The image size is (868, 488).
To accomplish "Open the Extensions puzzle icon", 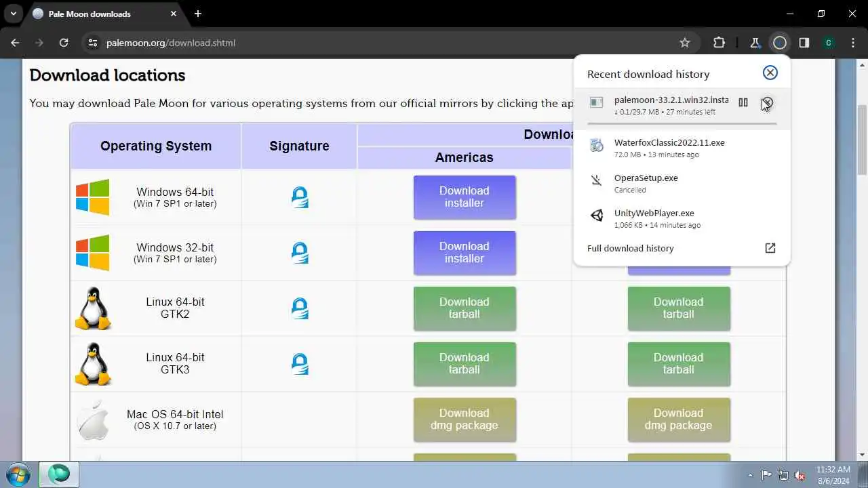I will (x=719, y=43).
